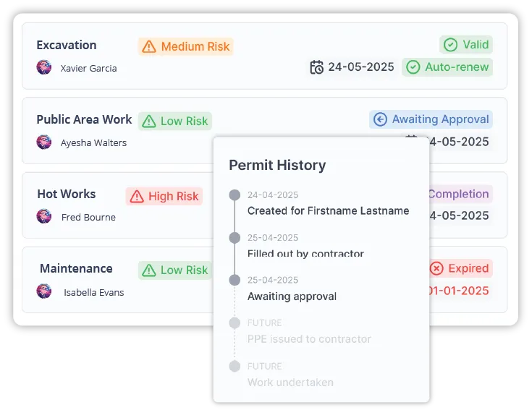Click the High Risk warning triangle icon
Screen dimensions: 532x410
(x=137, y=197)
